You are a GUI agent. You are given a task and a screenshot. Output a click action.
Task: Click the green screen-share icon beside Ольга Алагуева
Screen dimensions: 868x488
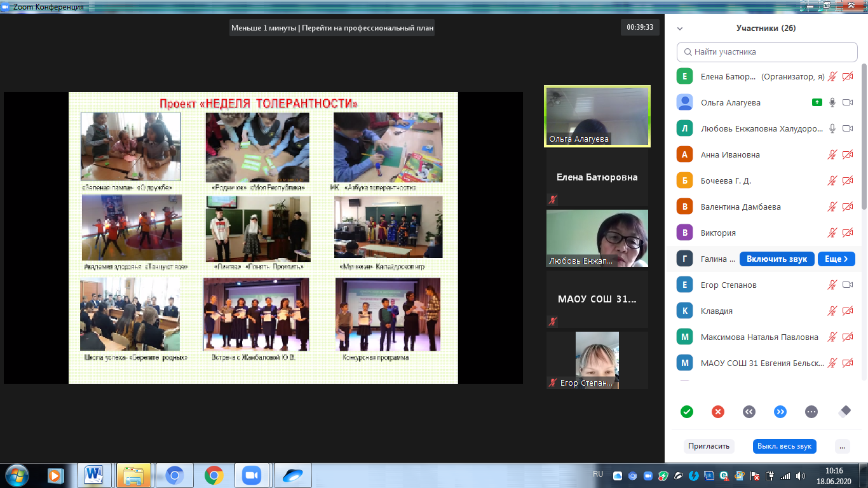pos(817,102)
